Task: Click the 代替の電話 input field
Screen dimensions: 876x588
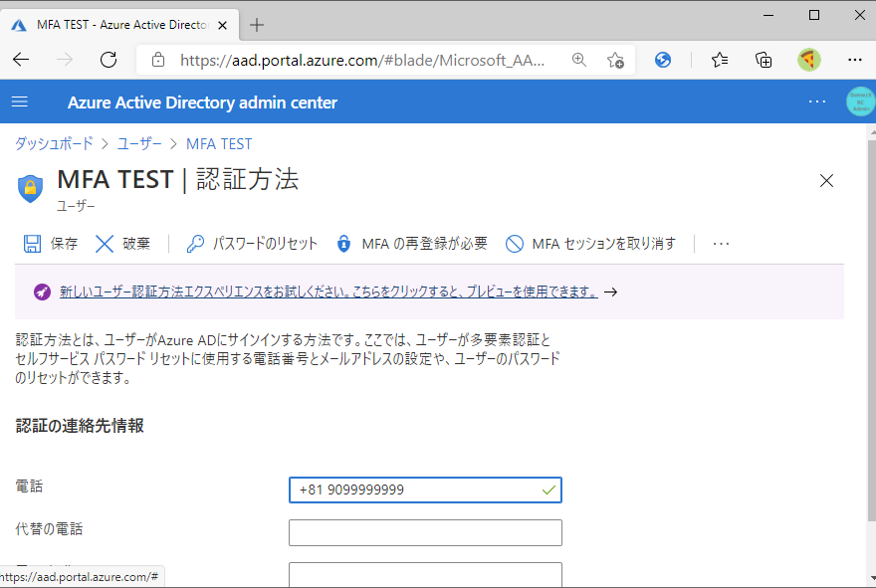Action: pyautogui.click(x=425, y=532)
